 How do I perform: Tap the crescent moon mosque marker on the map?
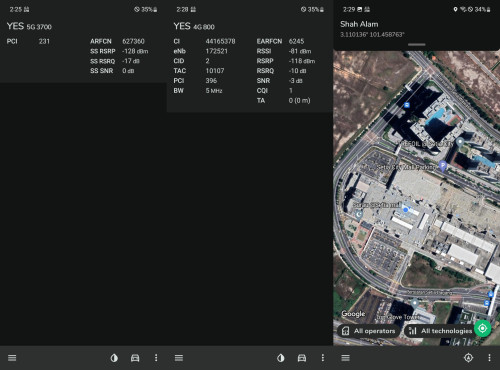click(359, 215)
